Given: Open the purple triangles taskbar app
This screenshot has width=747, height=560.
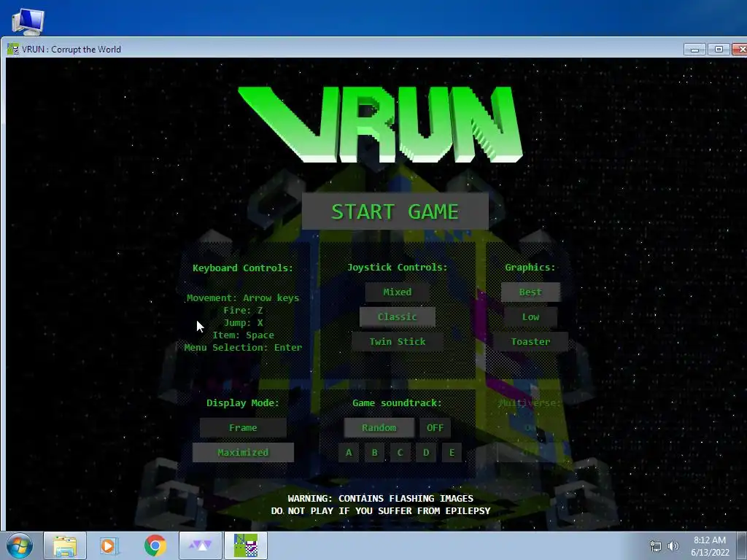Looking at the screenshot, I should [x=201, y=545].
